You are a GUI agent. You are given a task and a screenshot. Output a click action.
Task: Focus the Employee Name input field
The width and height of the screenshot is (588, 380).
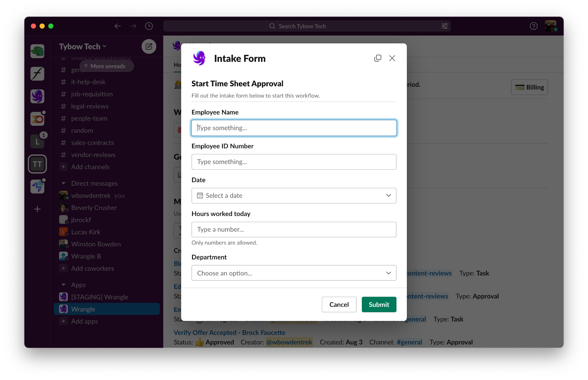[x=294, y=128]
